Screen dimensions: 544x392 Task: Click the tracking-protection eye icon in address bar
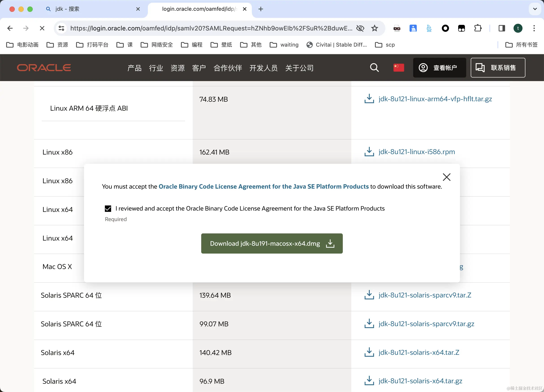tap(360, 28)
